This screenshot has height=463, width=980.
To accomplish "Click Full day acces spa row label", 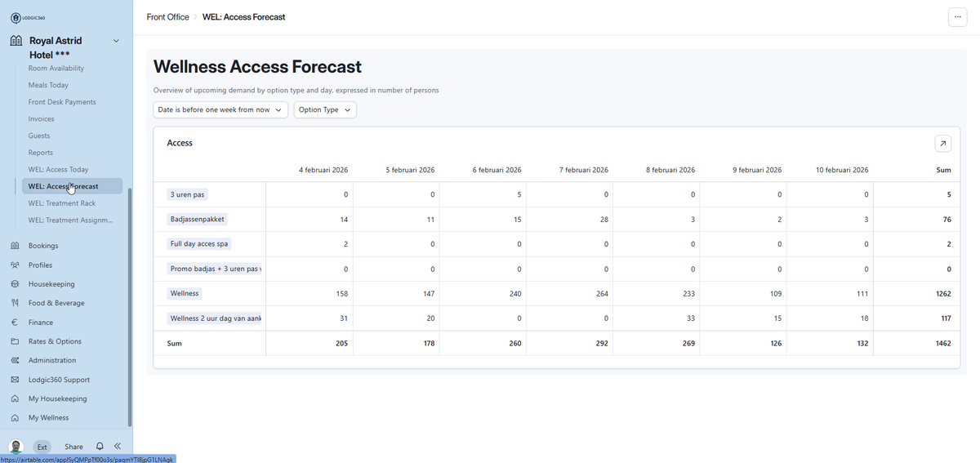I will tap(199, 244).
